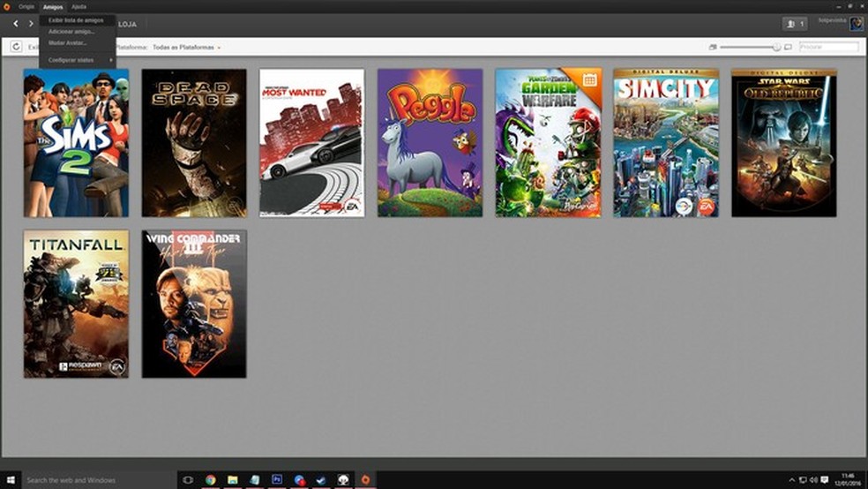The image size is (868, 489).
Task: Click the Origin logo in title bar
Action: click(x=7, y=6)
